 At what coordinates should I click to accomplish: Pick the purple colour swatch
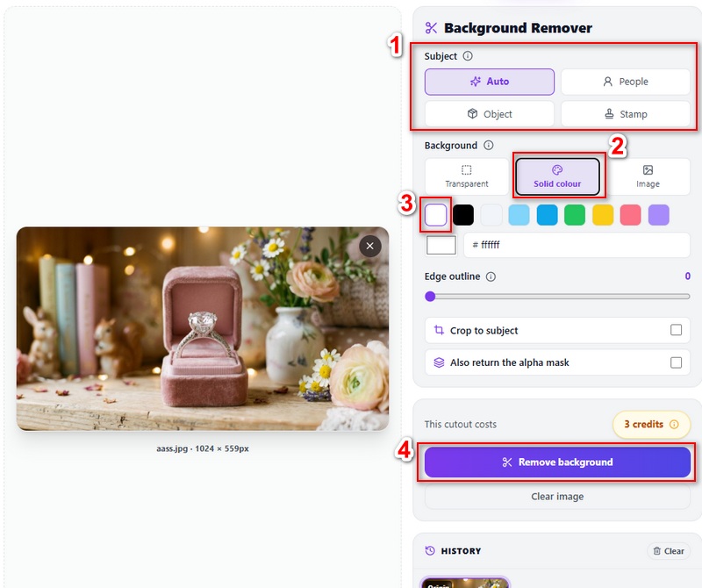tap(659, 215)
